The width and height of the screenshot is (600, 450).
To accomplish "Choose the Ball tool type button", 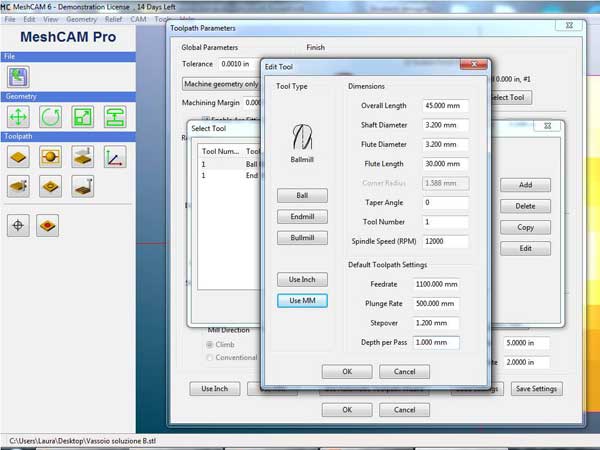I will 302,196.
